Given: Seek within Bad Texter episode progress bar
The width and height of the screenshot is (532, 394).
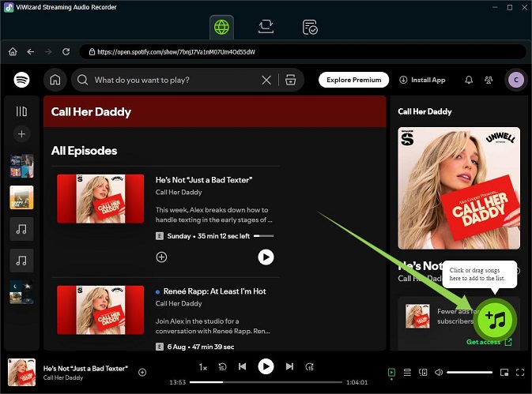Looking at the screenshot, I should pos(263,236).
